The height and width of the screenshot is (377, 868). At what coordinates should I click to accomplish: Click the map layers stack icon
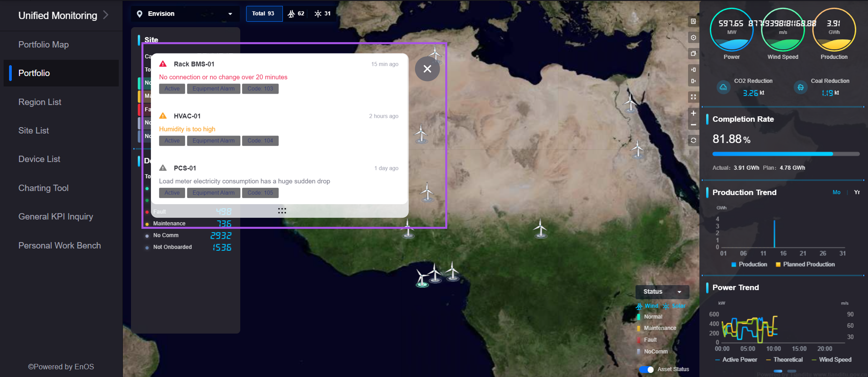coord(693,54)
